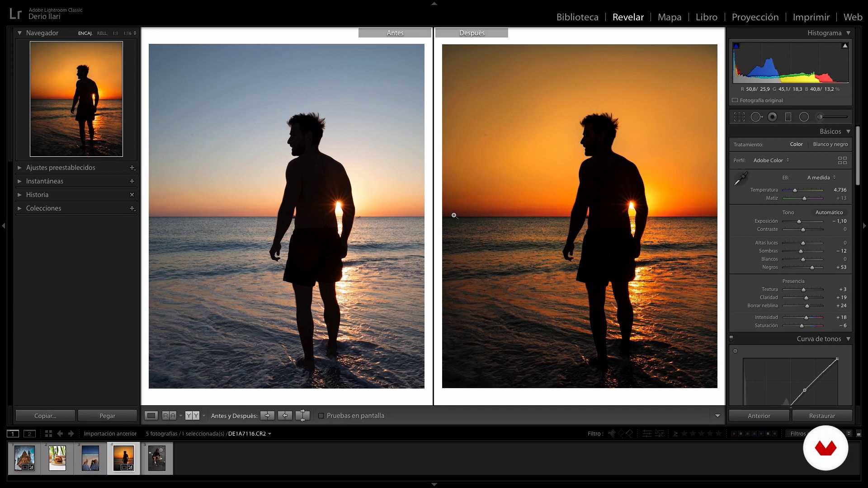This screenshot has width=868, height=488.
Task: Click the swap before/after views icon
Action: [x=303, y=415]
